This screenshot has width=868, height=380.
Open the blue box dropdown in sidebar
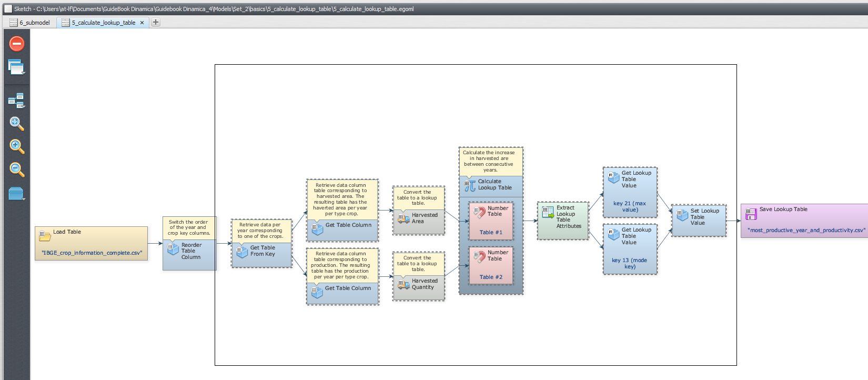pyautogui.click(x=17, y=194)
